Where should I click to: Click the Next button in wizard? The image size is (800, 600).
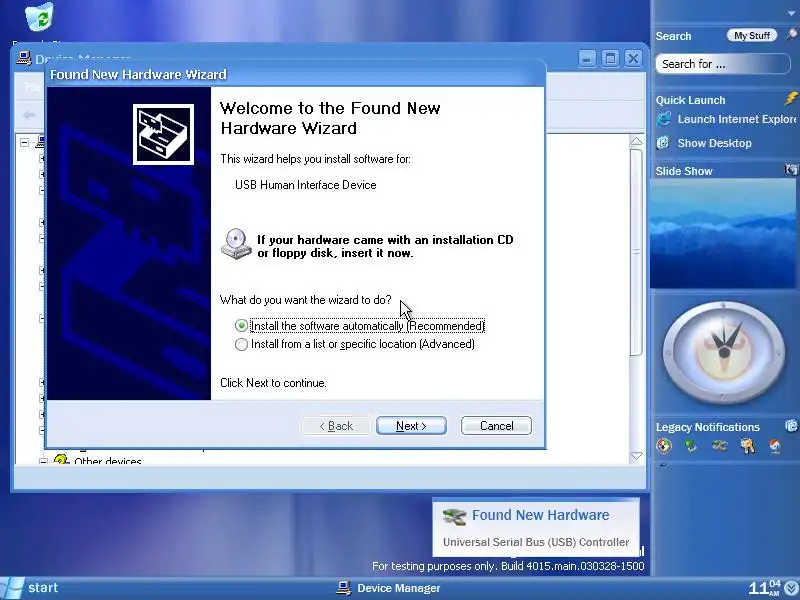(411, 426)
